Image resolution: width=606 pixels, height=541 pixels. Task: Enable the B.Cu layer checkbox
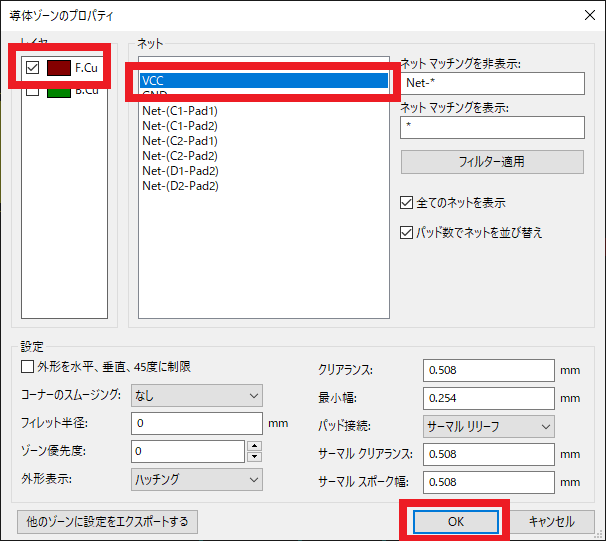point(33,91)
